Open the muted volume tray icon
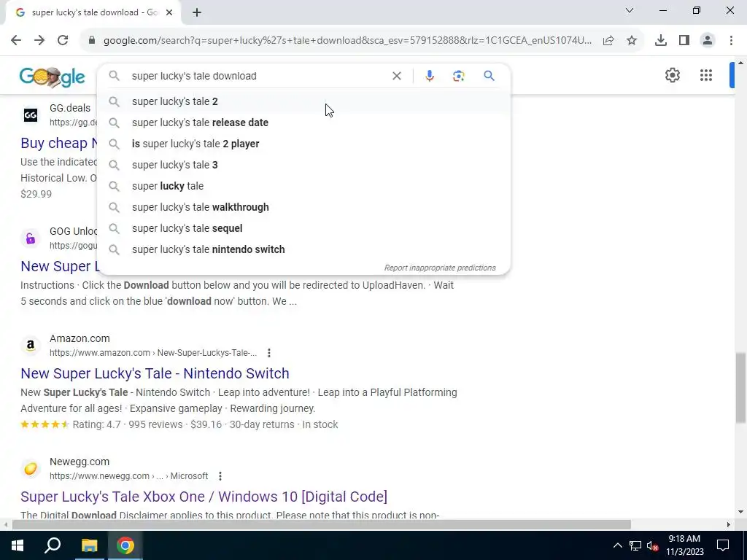This screenshot has width=747, height=560. 652,545
